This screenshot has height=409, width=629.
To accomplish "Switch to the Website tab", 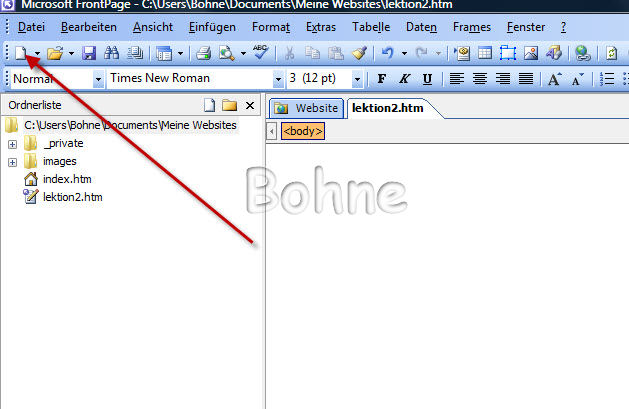I will pos(305,107).
